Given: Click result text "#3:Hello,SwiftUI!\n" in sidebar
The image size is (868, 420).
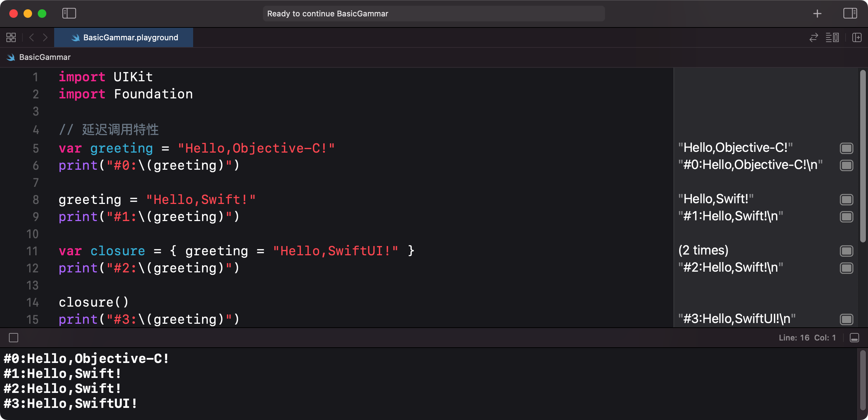Looking at the screenshot, I should tap(737, 319).
